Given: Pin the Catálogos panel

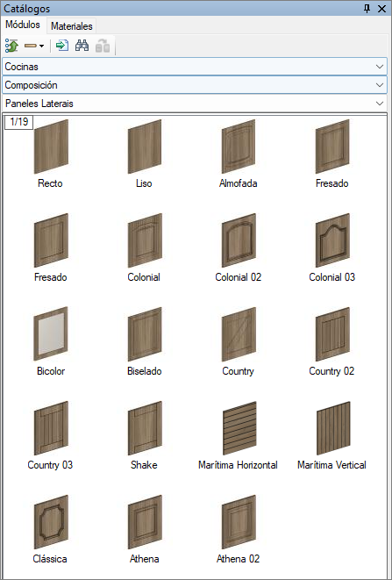Looking at the screenshot, I should click(x=367, y=9).
